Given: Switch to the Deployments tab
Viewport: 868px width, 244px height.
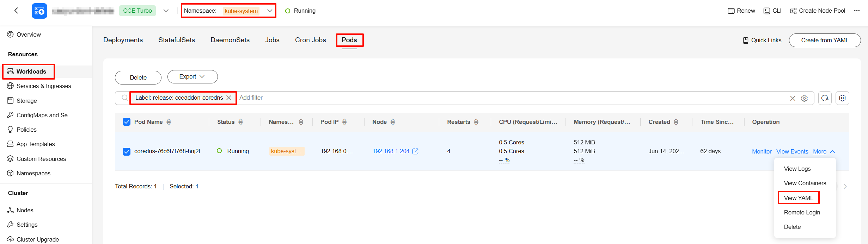Looking at the screenshot, I should tap(123, 40).
